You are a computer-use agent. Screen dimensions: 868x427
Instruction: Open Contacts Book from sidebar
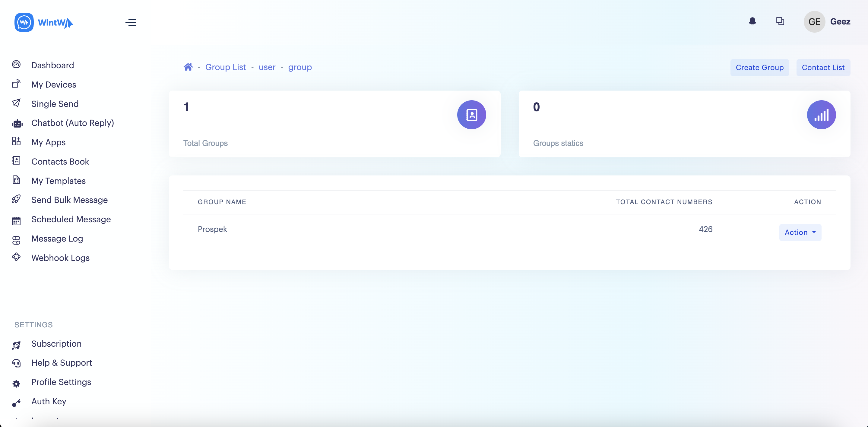pyautogui.click(x=60, y=162)
